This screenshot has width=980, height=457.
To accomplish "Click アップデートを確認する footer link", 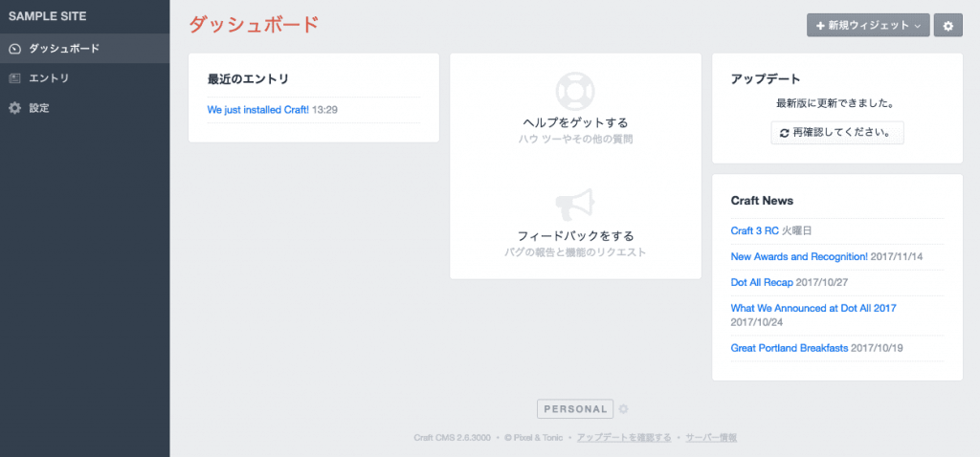I will point(623,438).
